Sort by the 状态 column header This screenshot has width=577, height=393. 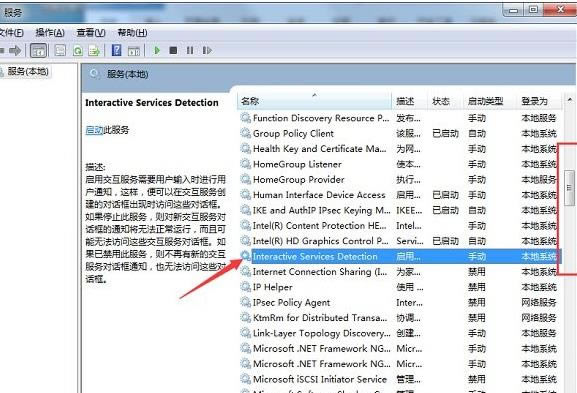click(x=445, y=101)
